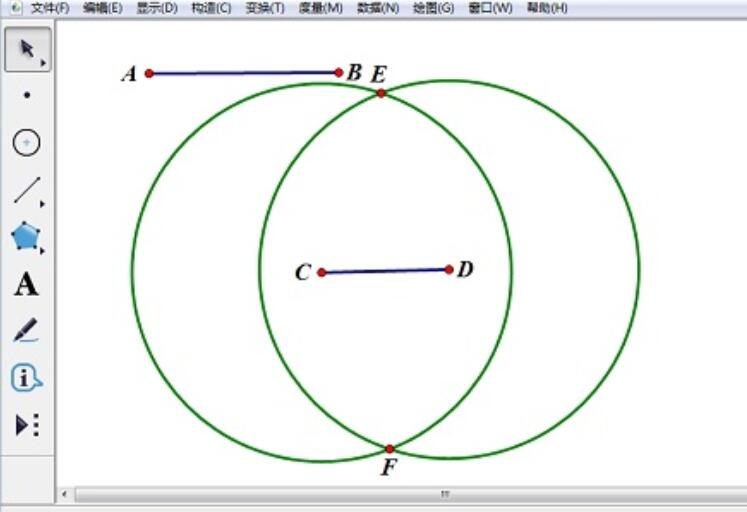Open the 显示(D) menu
The image size is (747, 512).
click(x=157, y=8)
